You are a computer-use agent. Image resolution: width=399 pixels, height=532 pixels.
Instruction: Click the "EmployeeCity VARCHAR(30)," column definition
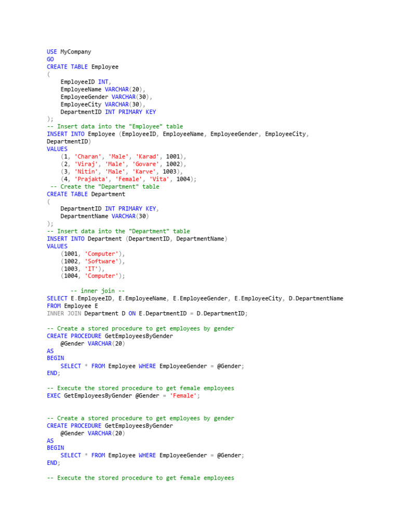(x=103, y=104)
